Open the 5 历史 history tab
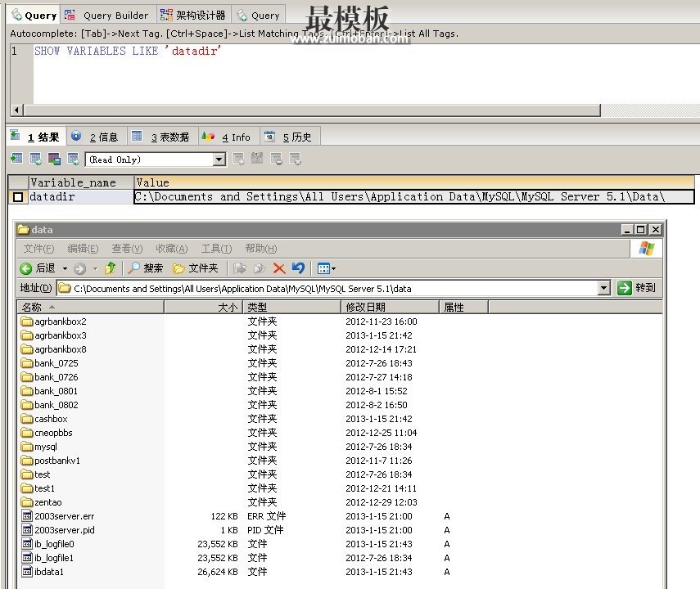The image size is (700, 589). point(290,137)
